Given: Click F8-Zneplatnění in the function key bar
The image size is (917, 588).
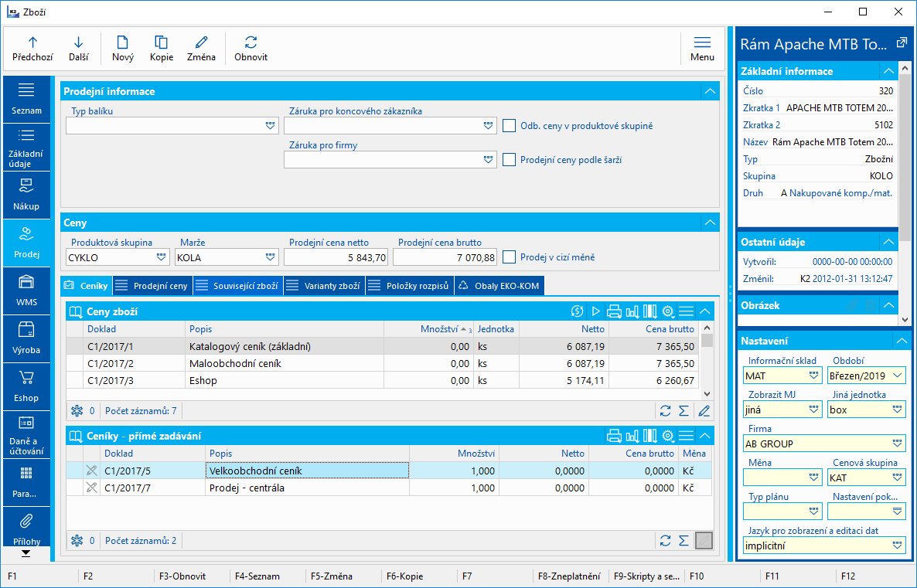Looking at the screenshot, I should pyautogui.click(x=568, y=576).
